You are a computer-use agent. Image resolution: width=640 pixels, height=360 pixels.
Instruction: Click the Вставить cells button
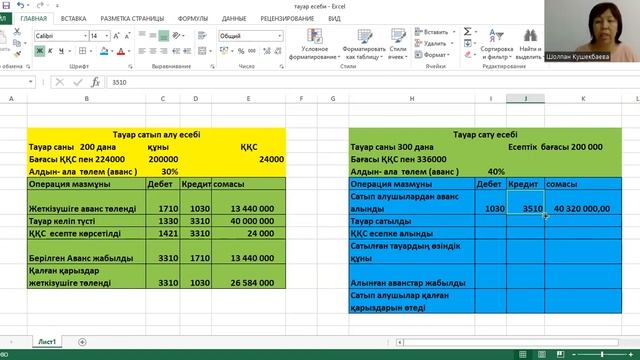point(434,32)
